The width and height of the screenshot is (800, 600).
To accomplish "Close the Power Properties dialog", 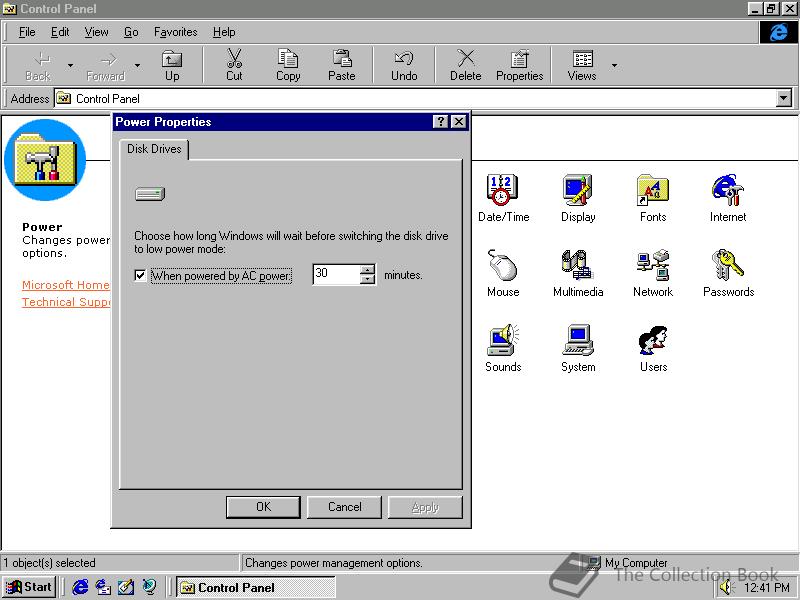I will click(x=459, y=121).
